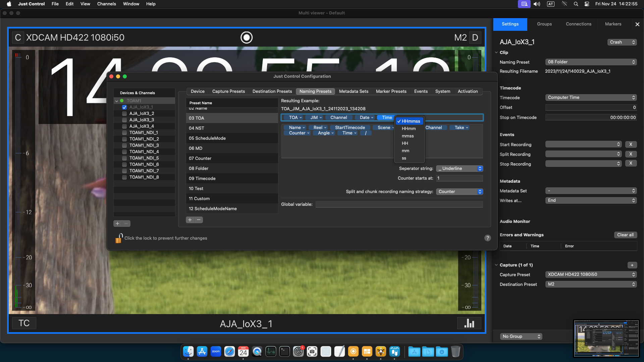This screenshot has width=644, height=362.
Task: Check the AJA_IoX3_2 channel checkbox
Action: tap(124, 114)
